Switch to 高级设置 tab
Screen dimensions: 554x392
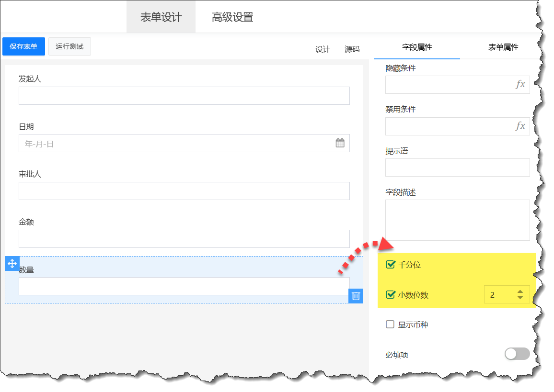tap(232, 18)
